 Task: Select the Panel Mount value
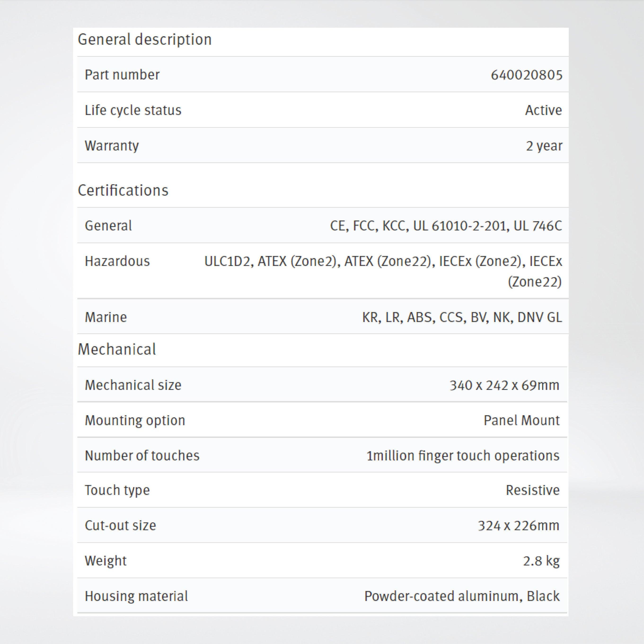coord(521,421)
